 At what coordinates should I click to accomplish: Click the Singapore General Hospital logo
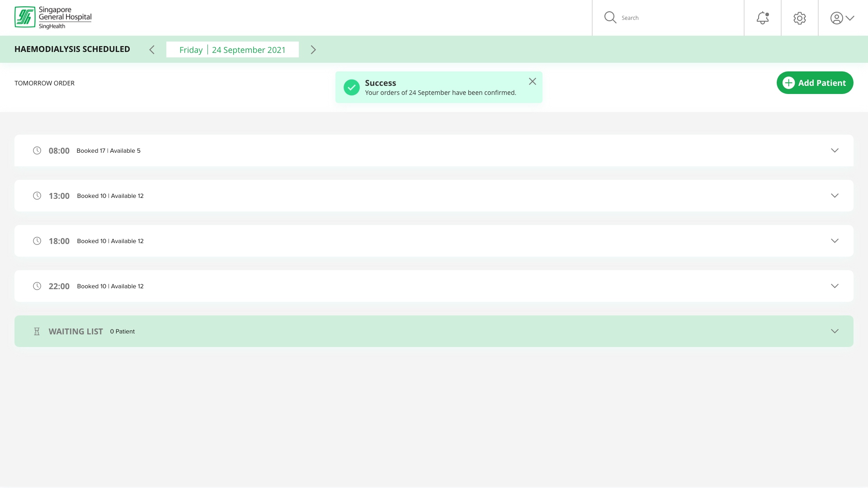(x=53, y=18)
